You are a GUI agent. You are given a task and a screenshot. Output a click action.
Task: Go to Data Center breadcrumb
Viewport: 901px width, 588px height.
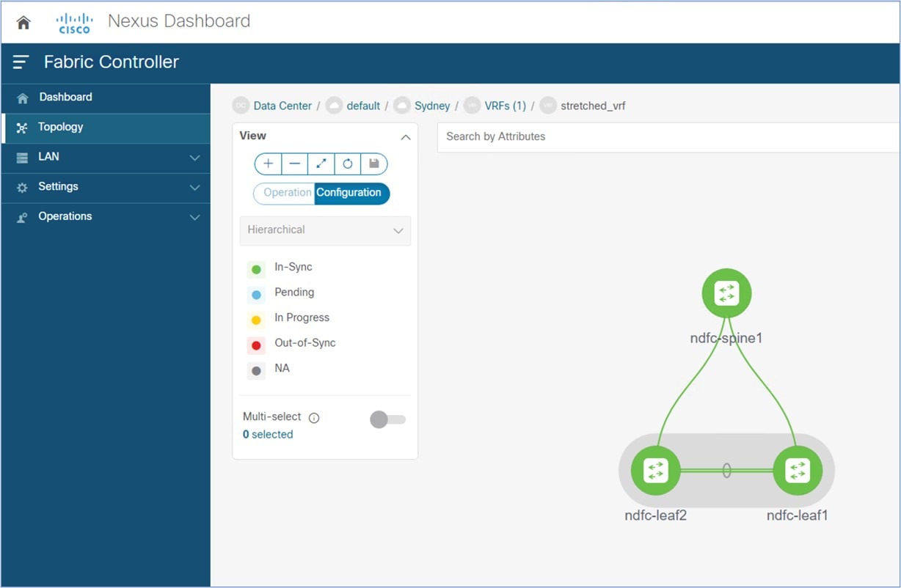[x=282, y=106]
